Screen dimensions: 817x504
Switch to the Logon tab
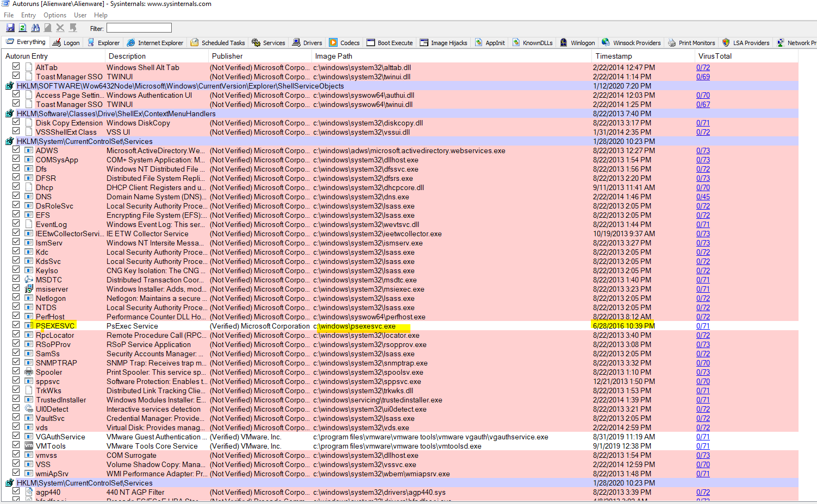pyautogui.click(x=66, y=42)
